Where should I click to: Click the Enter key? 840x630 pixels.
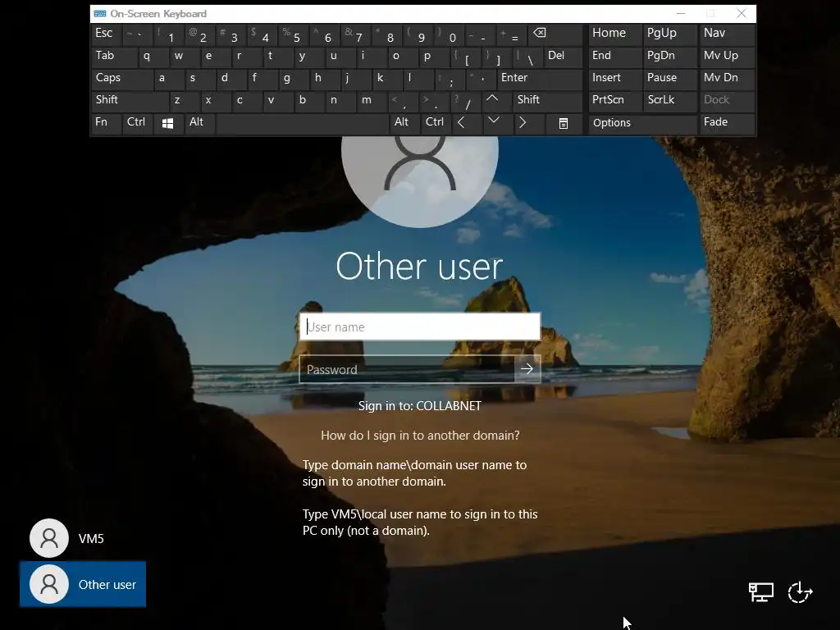pyautogui.click(x=540, y=79)
